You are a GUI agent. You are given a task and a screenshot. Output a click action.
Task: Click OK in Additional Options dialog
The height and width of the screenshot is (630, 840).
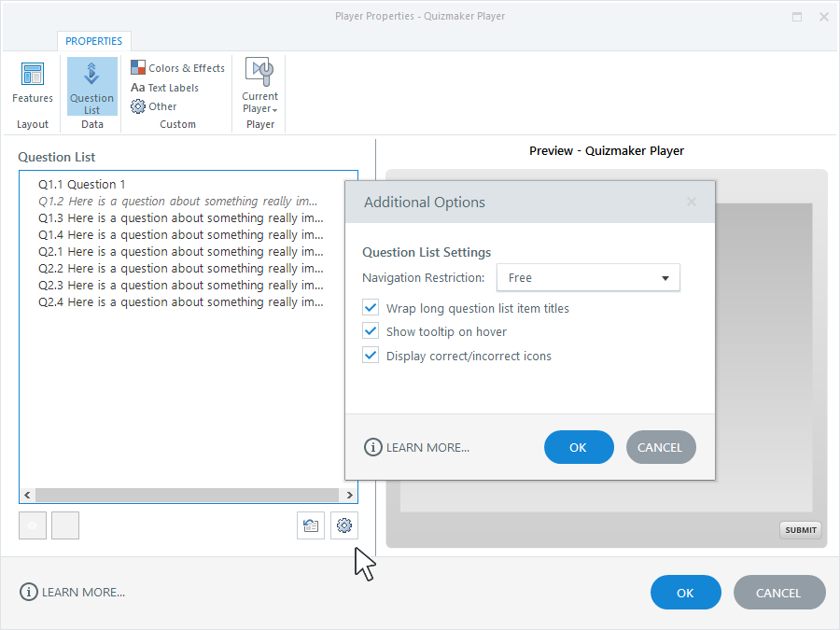[579, 447]
